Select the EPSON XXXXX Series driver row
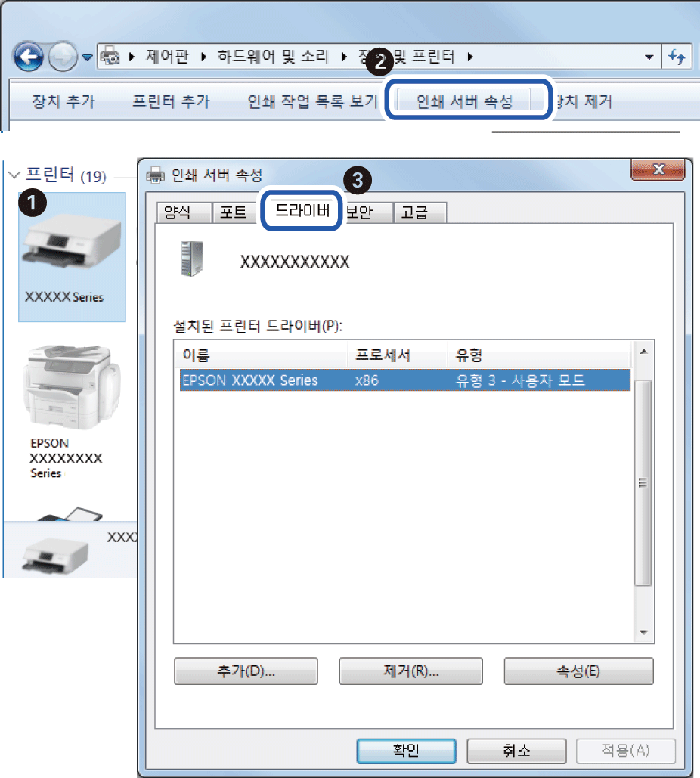 click(x=404, y=380)
